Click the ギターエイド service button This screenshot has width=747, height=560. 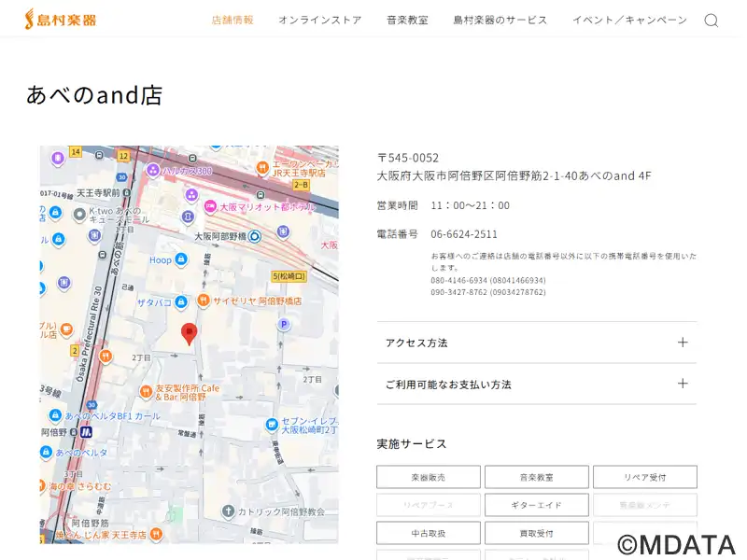[x=536, y=505]
